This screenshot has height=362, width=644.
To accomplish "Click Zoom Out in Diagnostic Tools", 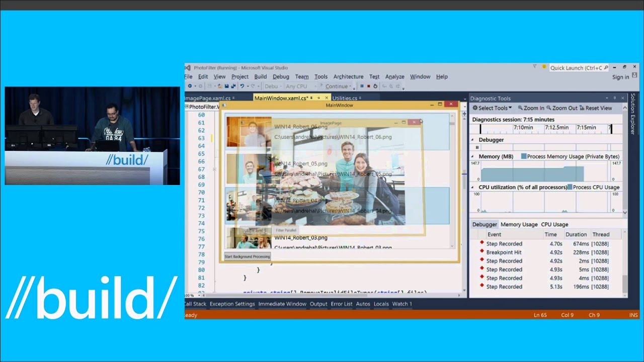I will (x=561, y=108).
